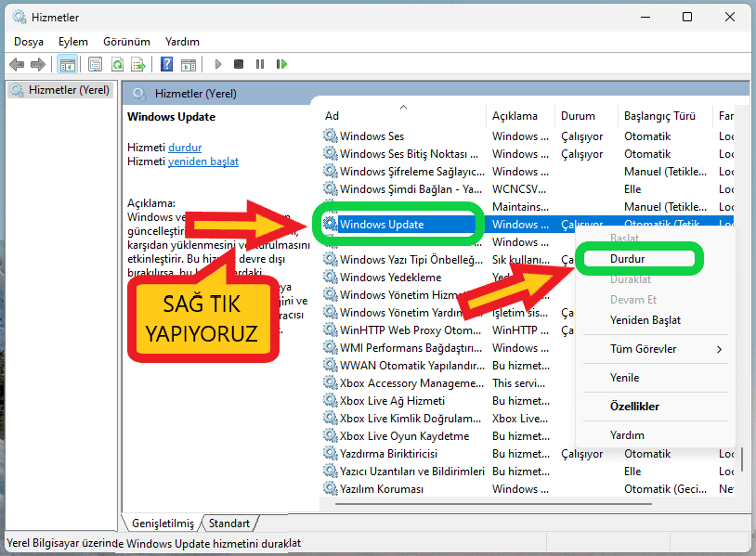Viewport: 756px width, 556px height.
Task: Click the Stop Service square icon
Action: pos(239,64)
